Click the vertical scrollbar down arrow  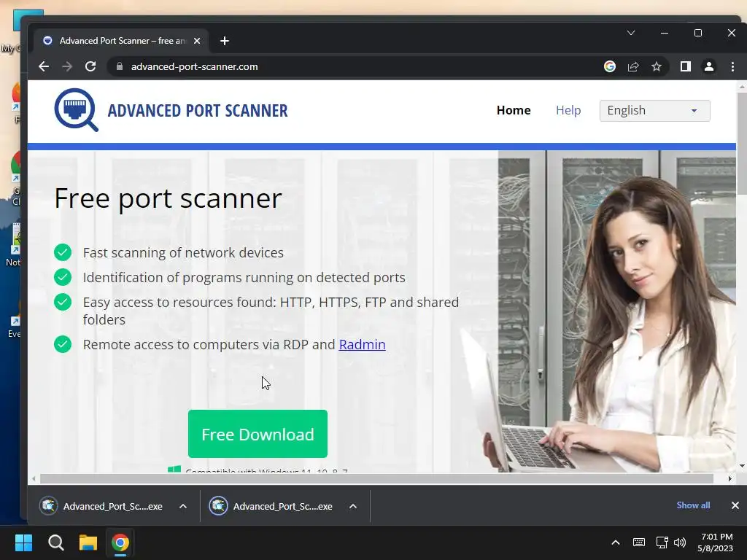tap(741, 466)
